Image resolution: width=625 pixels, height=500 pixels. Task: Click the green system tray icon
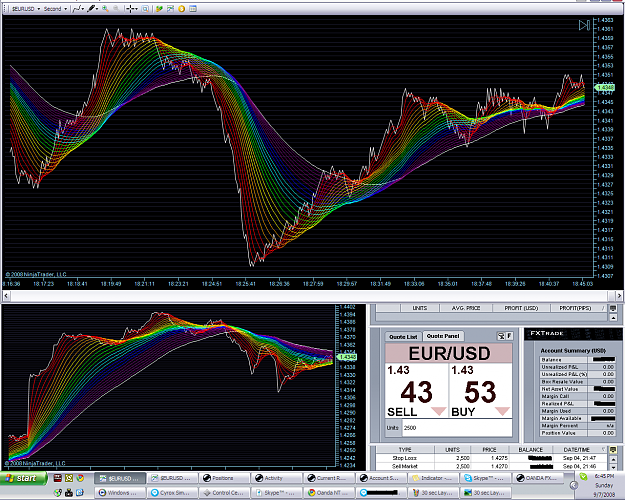[x=584, y=476]
